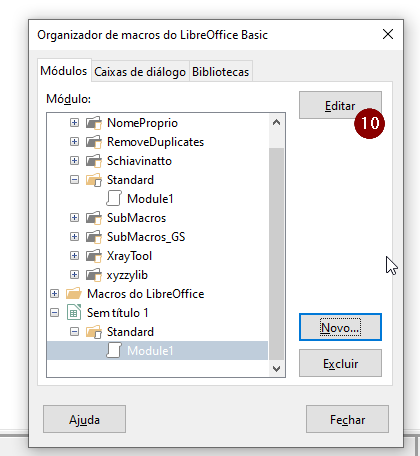Click the NomeProprio library folder icon
420x456 pixels.
coord(94,123)
